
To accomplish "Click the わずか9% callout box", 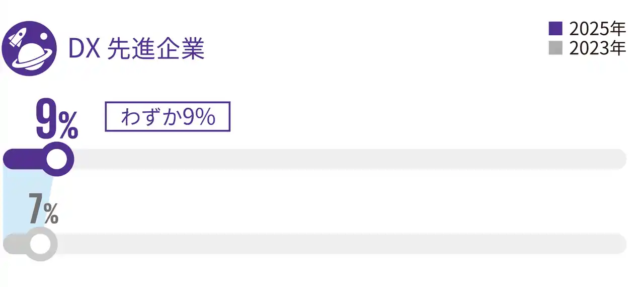I will (167, 117).
